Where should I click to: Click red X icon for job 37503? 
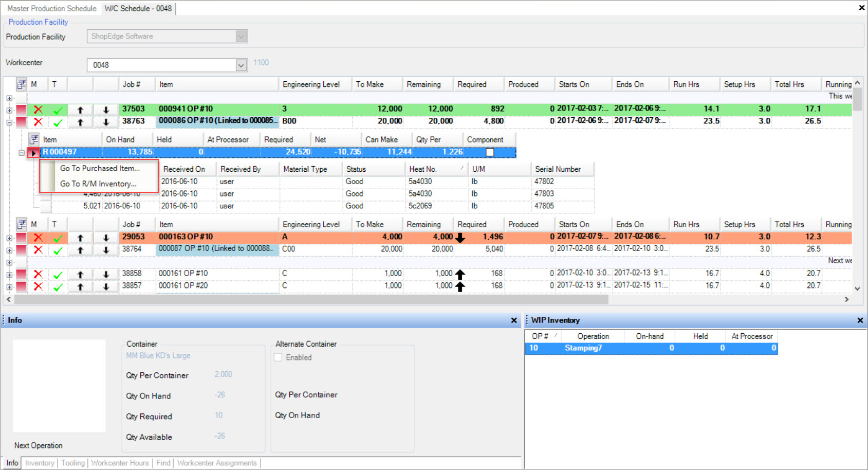38,110
